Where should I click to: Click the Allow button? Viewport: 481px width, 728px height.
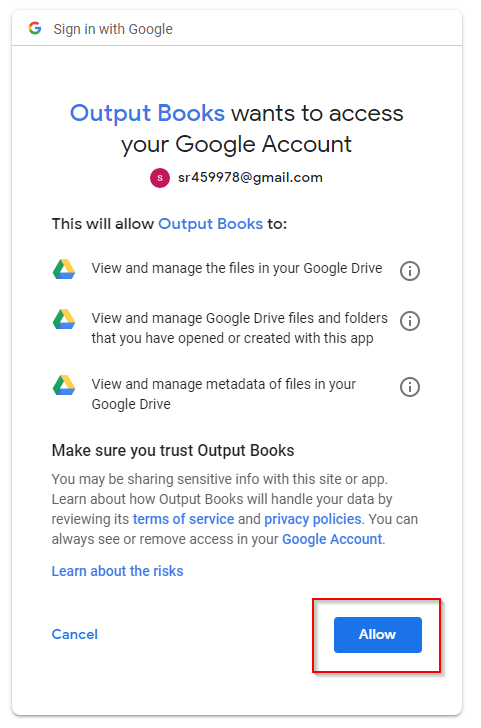pyautogui.click(x=377, y=635)
